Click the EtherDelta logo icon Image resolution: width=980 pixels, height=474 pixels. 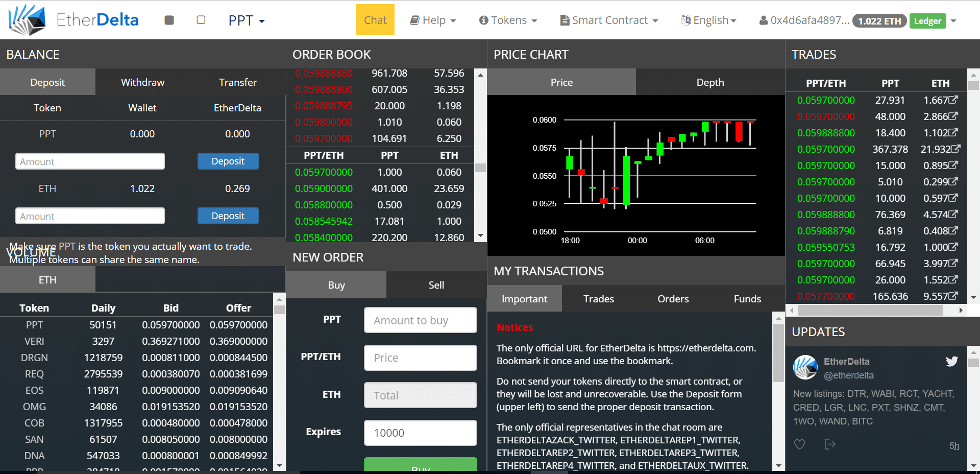(27, 20)
